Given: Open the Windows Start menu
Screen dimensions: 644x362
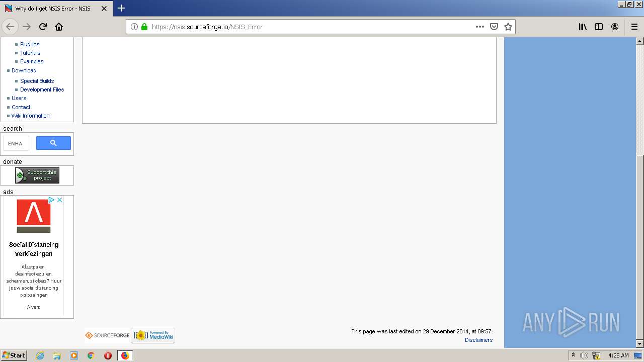Looking at the screenshot, I should coord(14,355).
